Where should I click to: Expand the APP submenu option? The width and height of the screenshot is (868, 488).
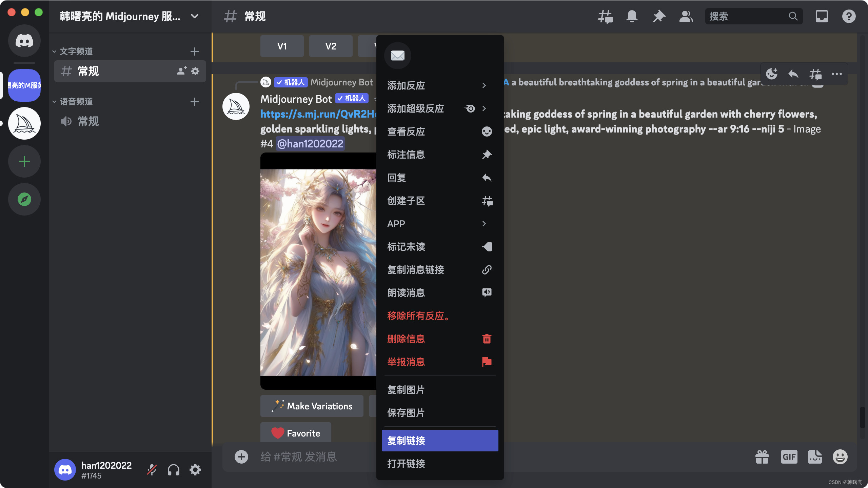[x=439, y=223]
